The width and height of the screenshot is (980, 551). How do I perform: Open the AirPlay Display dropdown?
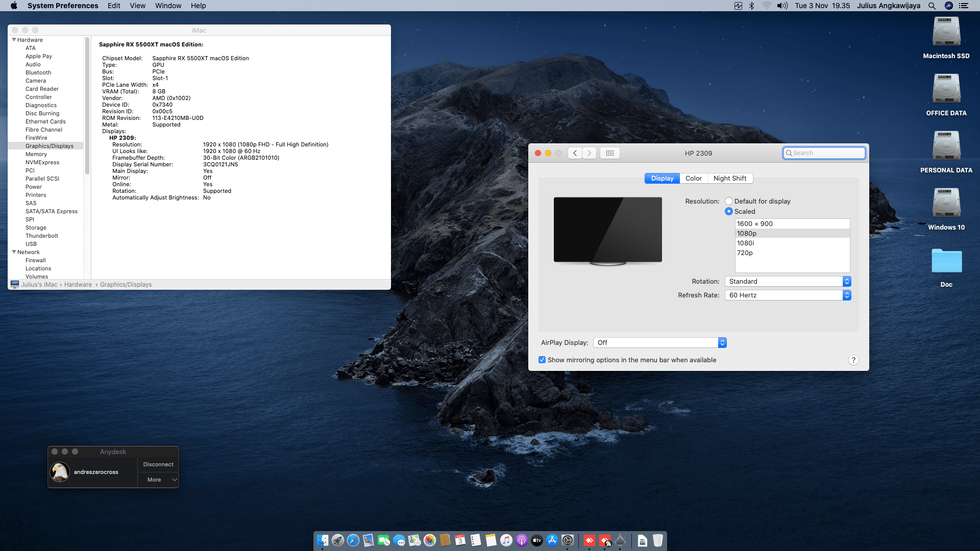(x=659, y=342)
